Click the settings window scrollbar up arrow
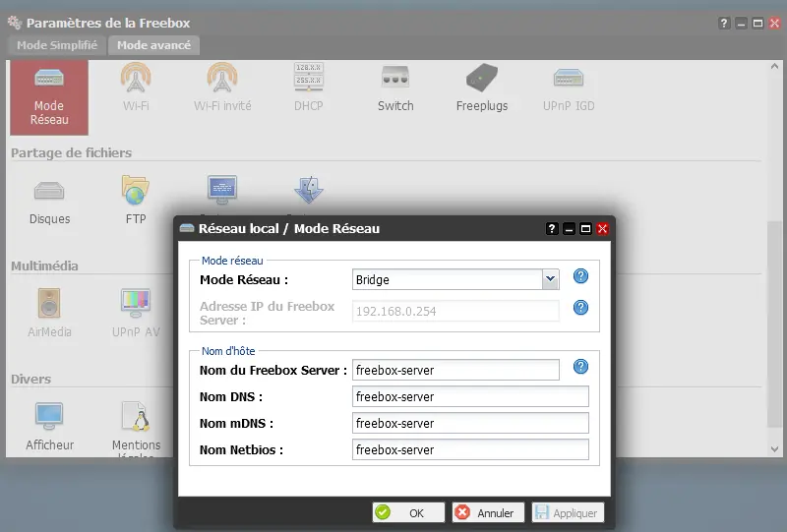The width and height of the screenshot is (787, 532). (x=774, y=67)
